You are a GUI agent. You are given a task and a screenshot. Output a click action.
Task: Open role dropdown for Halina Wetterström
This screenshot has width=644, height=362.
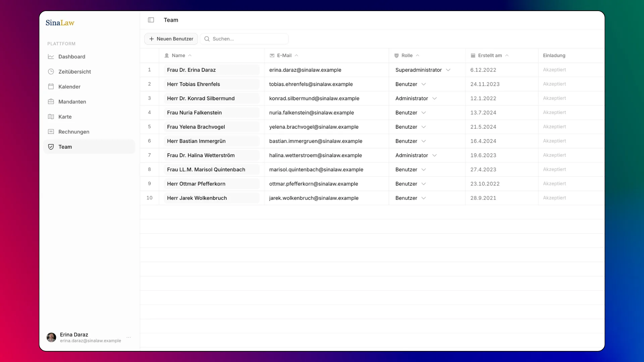tap(416, 156)
